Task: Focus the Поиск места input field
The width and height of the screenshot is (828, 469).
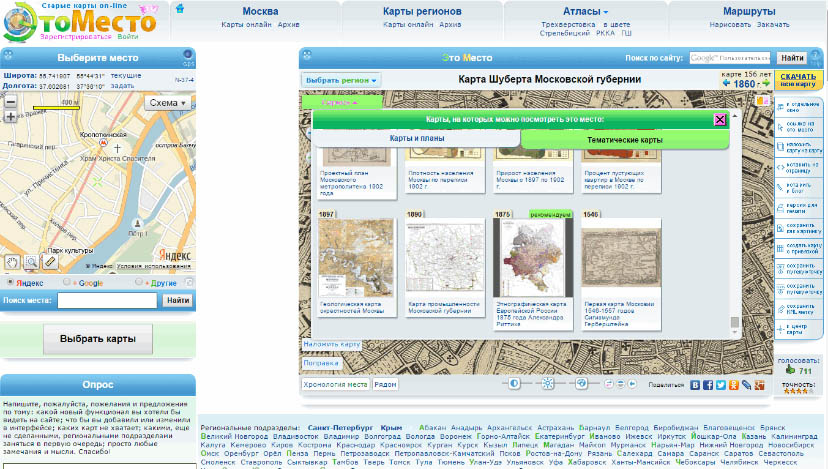Action: click(x=107, y=300)
